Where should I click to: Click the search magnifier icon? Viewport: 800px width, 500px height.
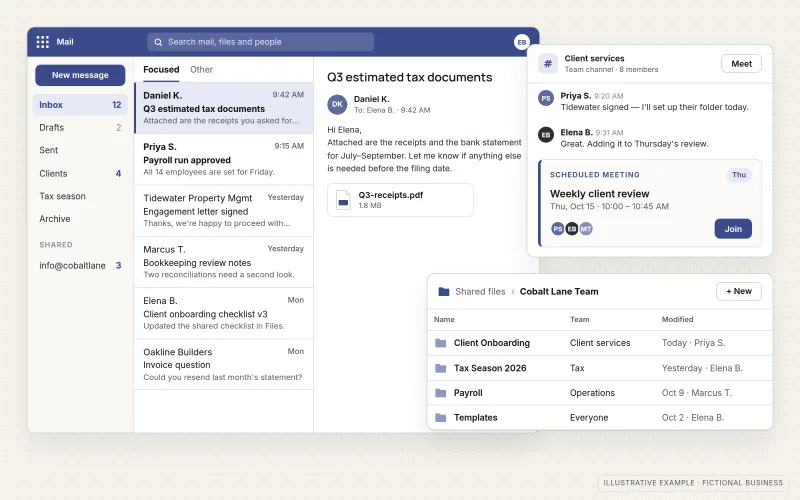tap(158, 42)
